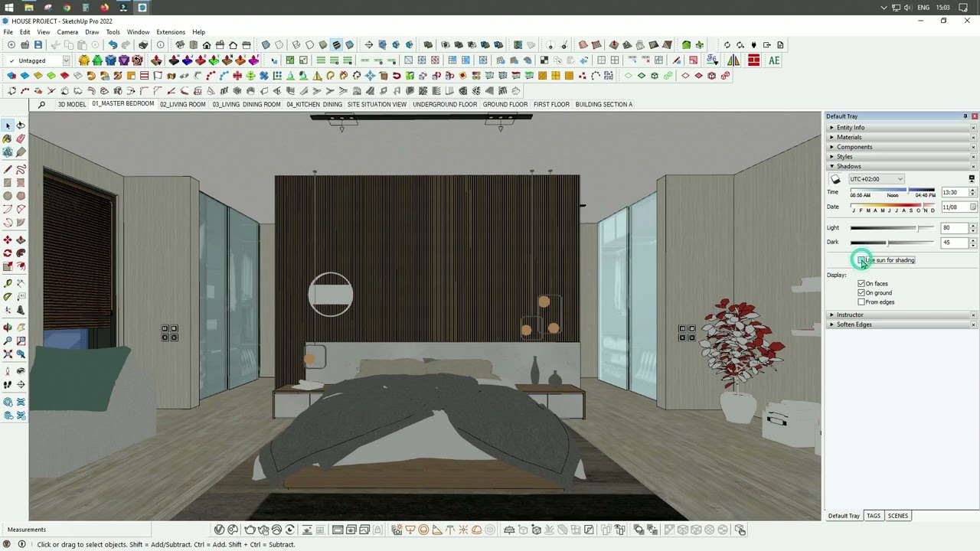The image size is (980, 551).
Task: Select the Offset tool
Action: [21, 267]
